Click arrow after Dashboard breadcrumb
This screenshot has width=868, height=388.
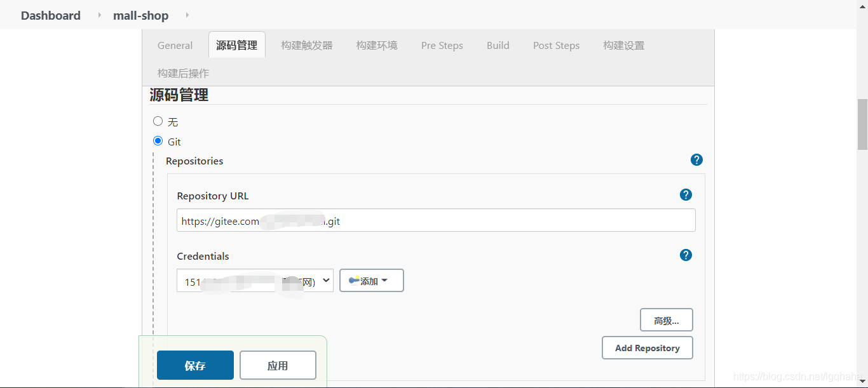(x=99, y=15)
